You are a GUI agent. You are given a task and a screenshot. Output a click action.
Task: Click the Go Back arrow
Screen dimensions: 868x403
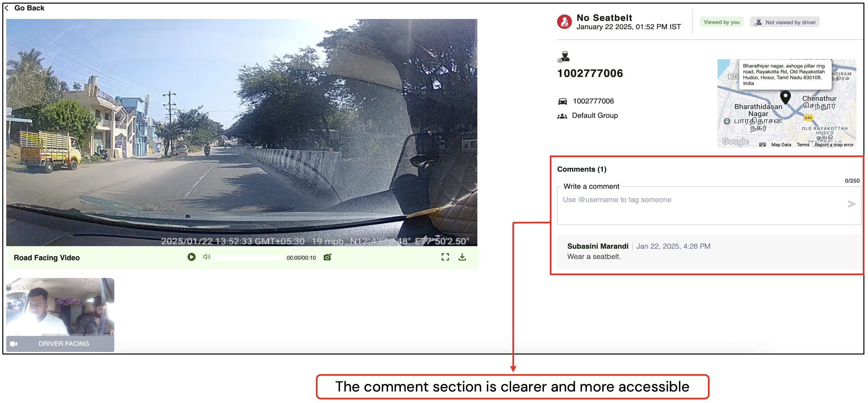[x=7, y=8]
